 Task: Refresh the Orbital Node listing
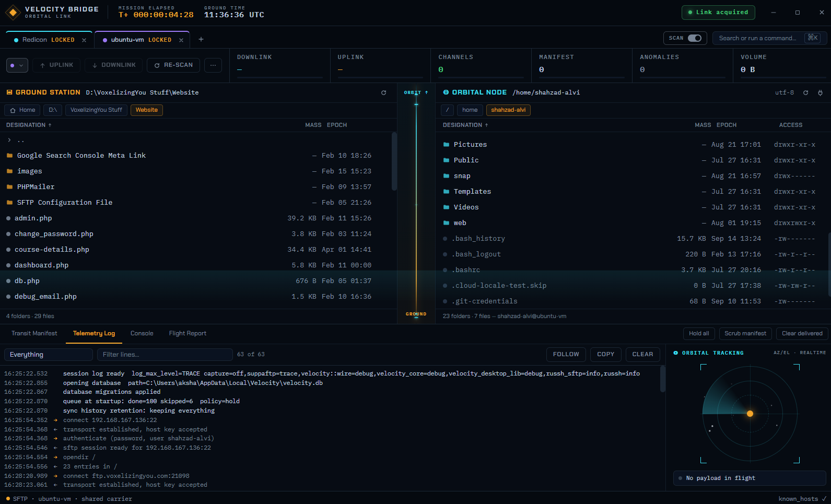pos(805,92)
